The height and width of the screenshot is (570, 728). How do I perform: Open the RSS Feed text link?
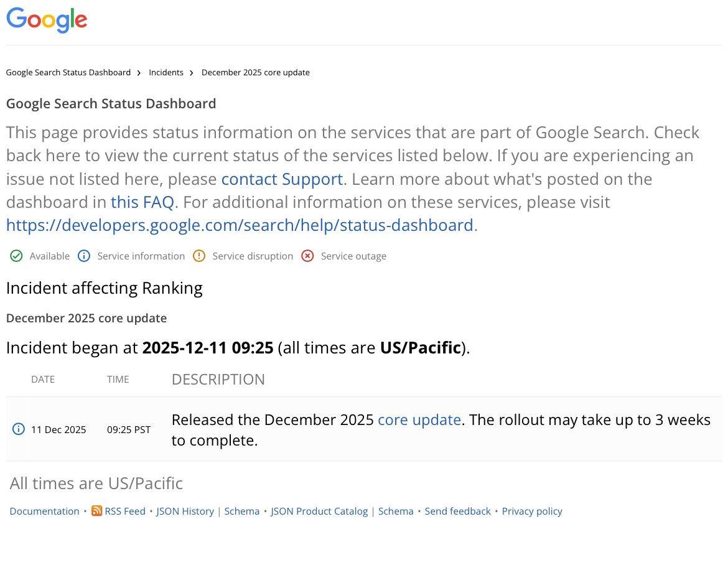(x=124, y=511)
